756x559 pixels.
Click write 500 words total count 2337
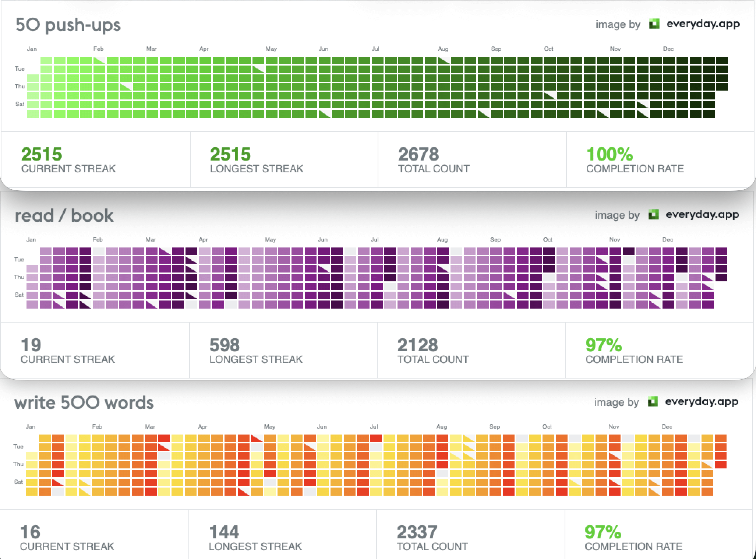(x=417, y=532)
